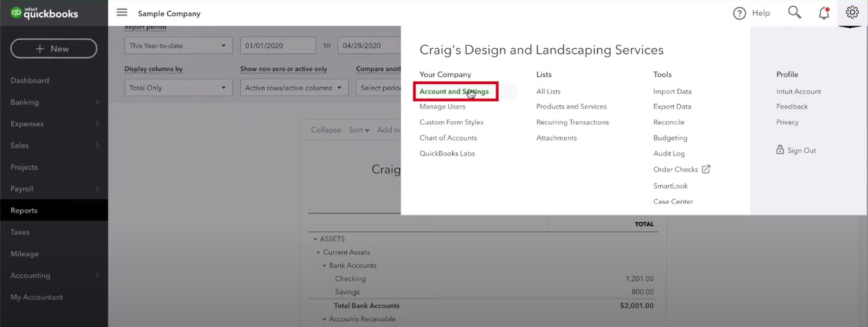Click the notifications bell icon
The width and height of the screenshot is (868, 327).
point(823,12)
